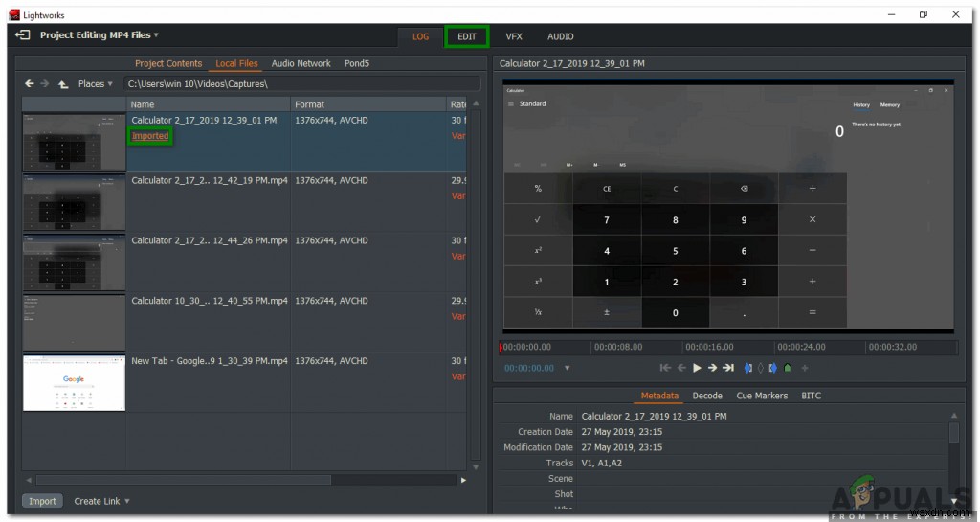The image size is (980, 522).
Task: Open the Places dropdown
Action: pyautogui.click(x=95, y=83)
